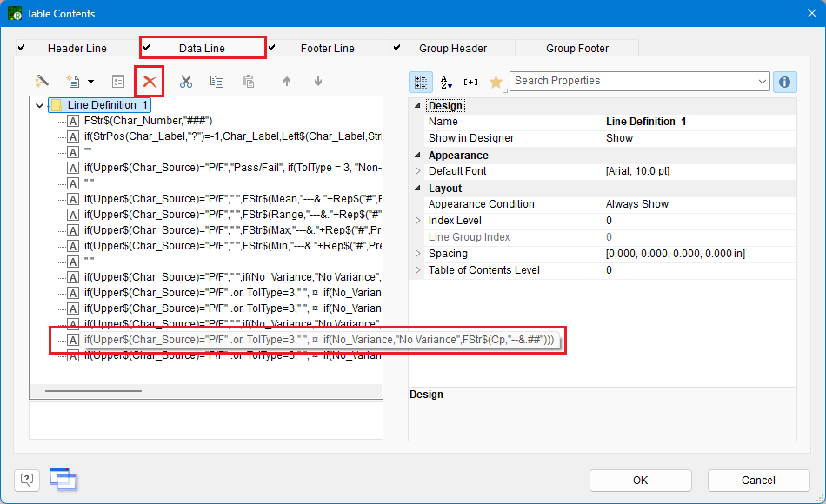Screen dimensions: 826x504
Task: Click the [Arial, 10.0 pt] font value
Action: (x=637, y=171)
